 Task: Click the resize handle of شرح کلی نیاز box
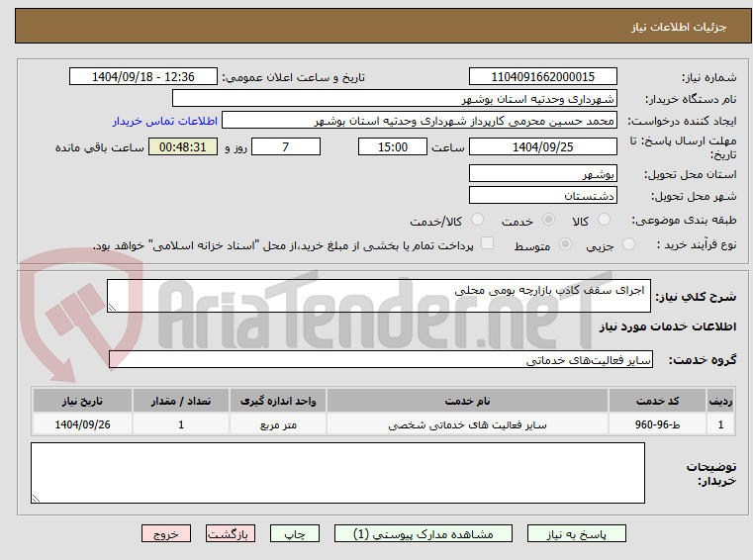[x=112, y=308]
